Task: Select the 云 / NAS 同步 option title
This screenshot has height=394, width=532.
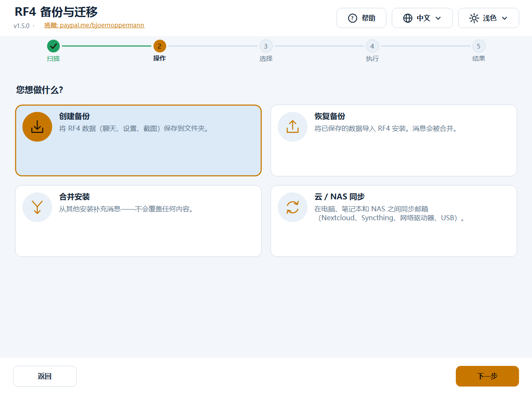Action: [340, 197]
